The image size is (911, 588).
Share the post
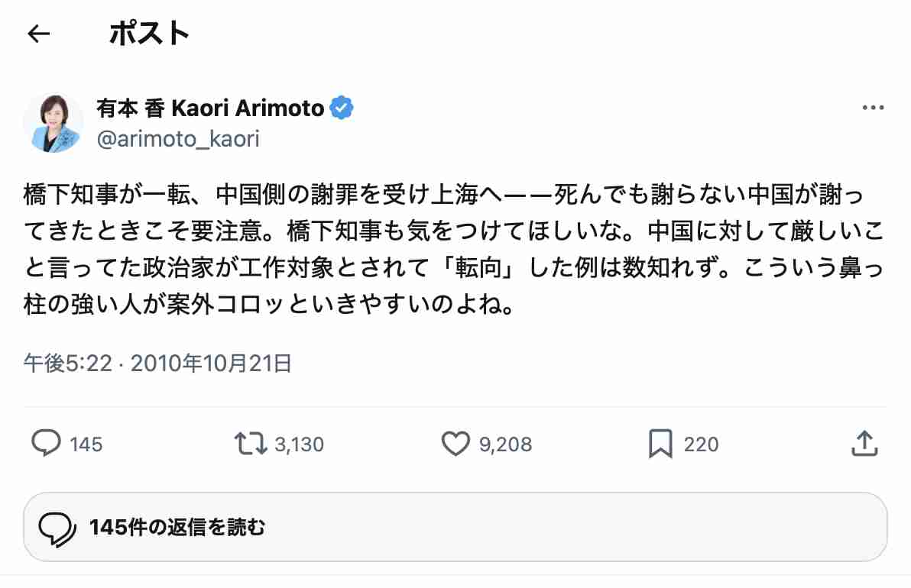tap(864, 443)
